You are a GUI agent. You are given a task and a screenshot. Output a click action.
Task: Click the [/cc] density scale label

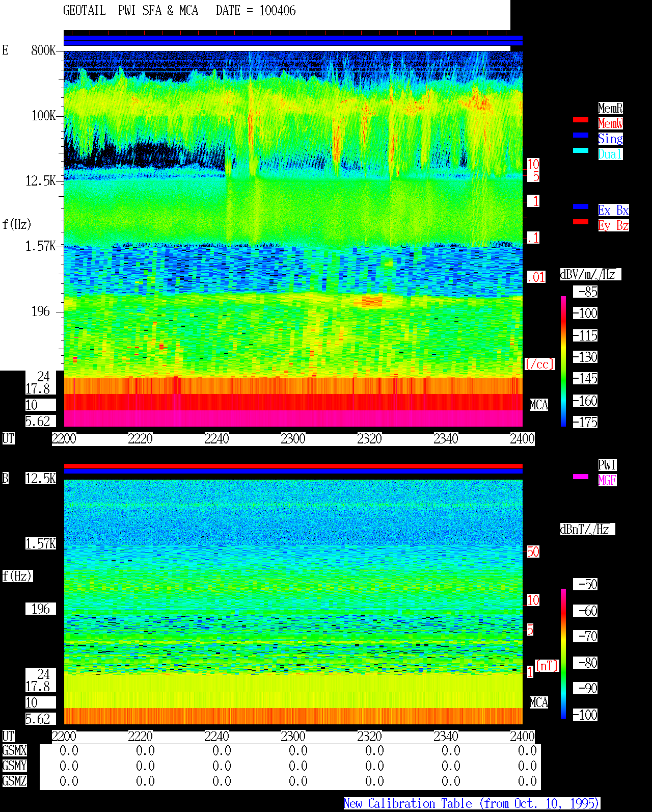[539, 364]
